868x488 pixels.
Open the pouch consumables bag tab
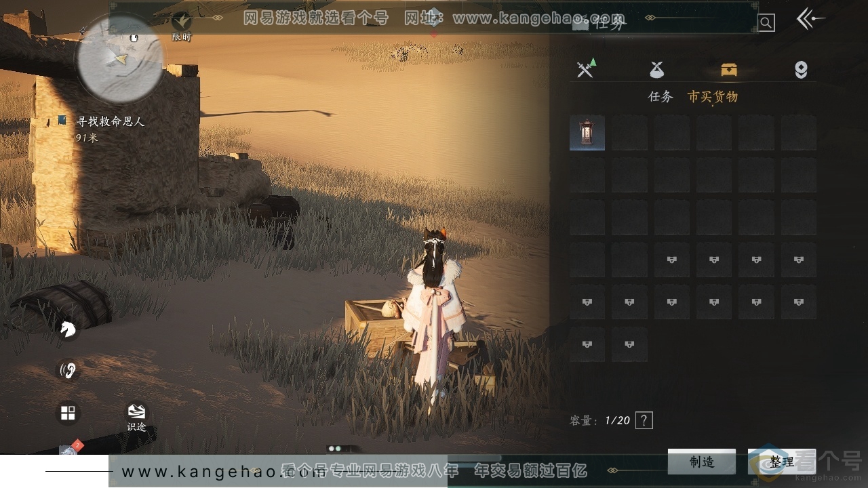(656, 69)
